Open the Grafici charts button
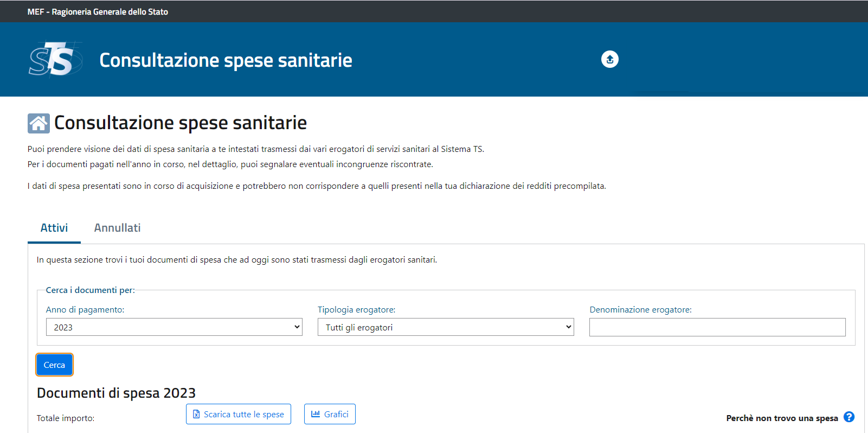 point(330,414)
